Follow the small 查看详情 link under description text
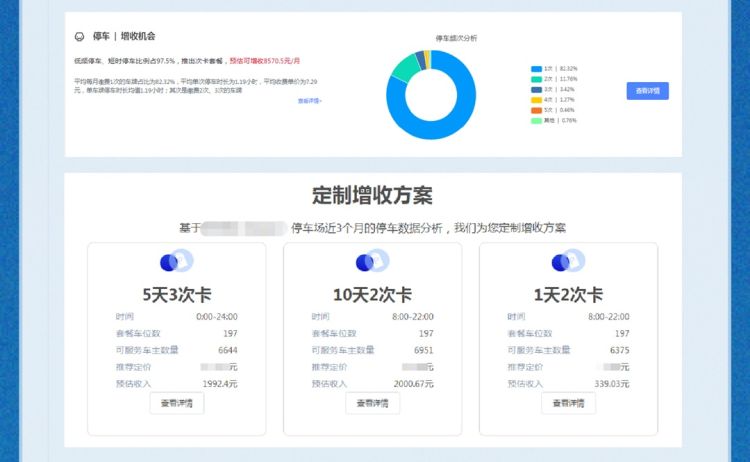 click(x=309, y=101)
